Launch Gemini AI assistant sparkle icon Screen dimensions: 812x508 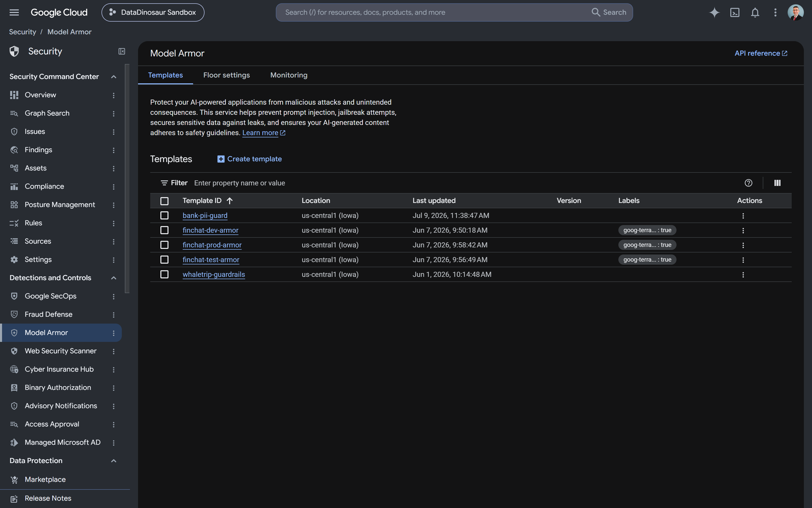714,12
